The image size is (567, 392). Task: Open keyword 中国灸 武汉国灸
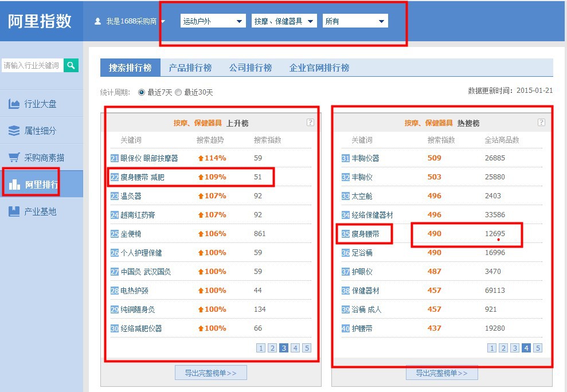point(146,272)
